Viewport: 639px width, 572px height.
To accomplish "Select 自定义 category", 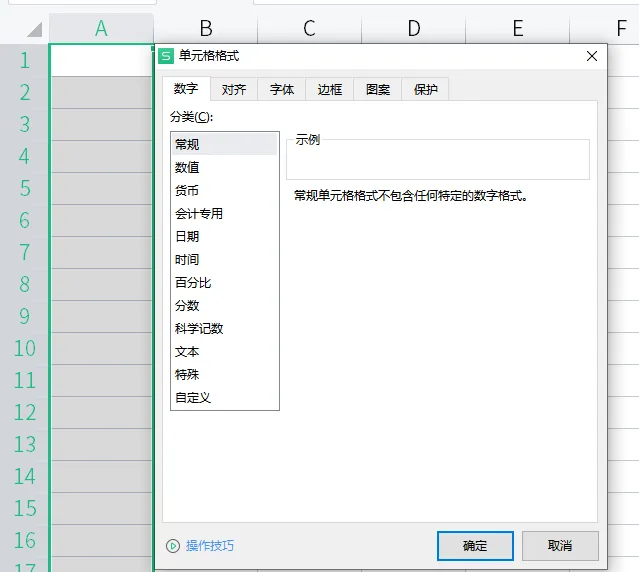I will [225, 398].
